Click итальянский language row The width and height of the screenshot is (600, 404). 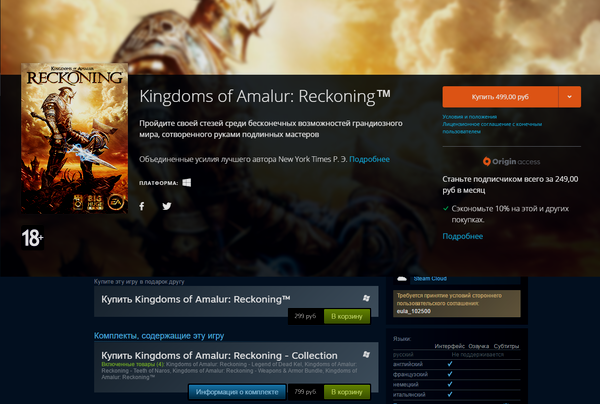(x=457, y=394)
